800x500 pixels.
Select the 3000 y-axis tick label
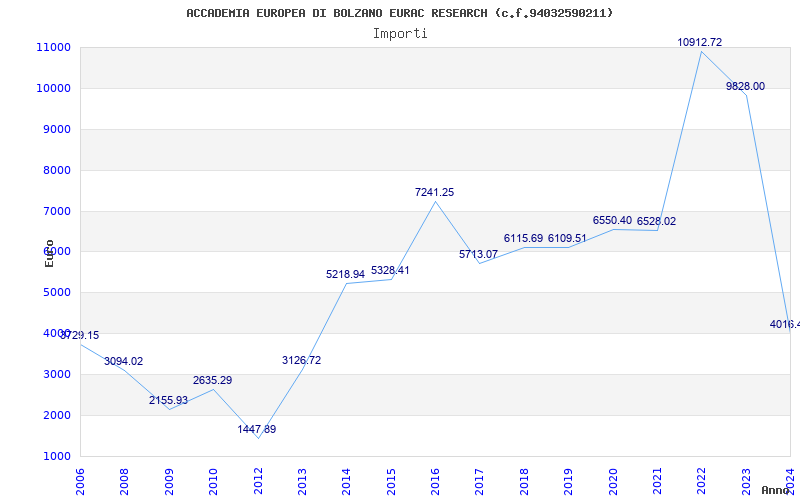[x=56, y=374]
